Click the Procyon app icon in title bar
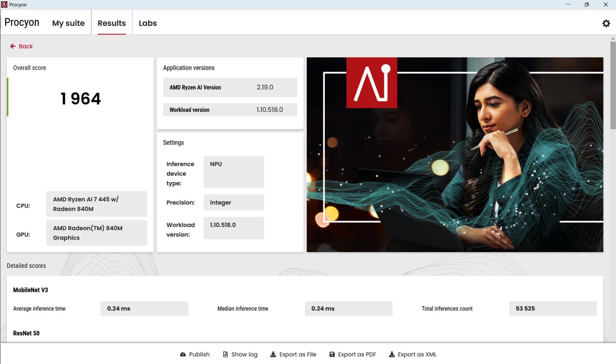 (4, 4)
